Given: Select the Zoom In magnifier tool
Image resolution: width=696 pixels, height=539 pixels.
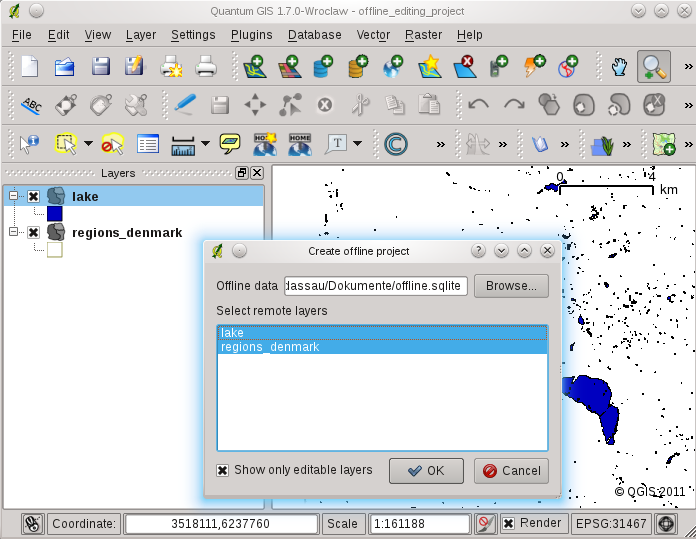Looking at the screenshot, I should [x=654, y=67].
